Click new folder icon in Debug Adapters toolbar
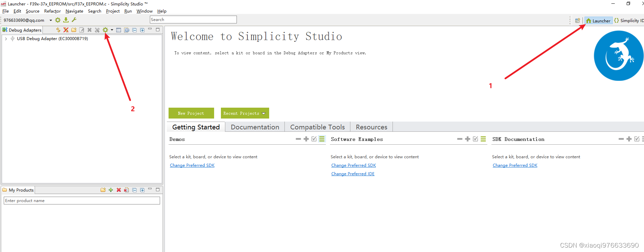644x252 pixels. coord(74,30)
